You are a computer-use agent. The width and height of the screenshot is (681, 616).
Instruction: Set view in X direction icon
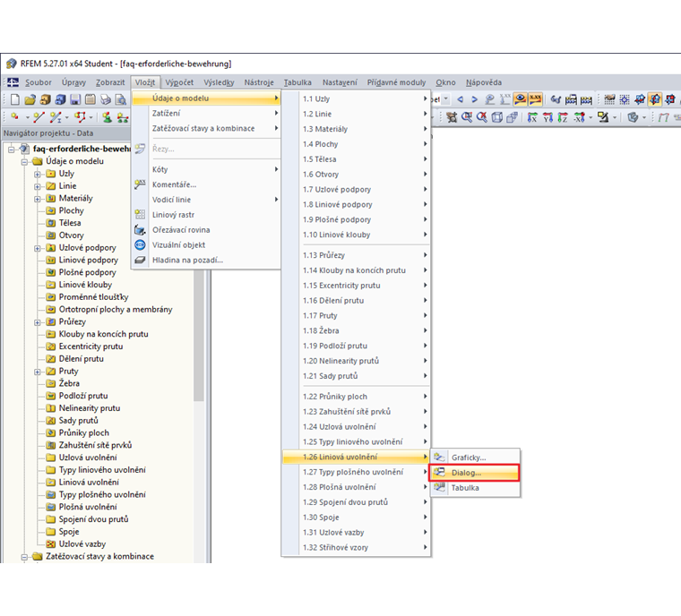pyautogui.click(x=532, y=116)
